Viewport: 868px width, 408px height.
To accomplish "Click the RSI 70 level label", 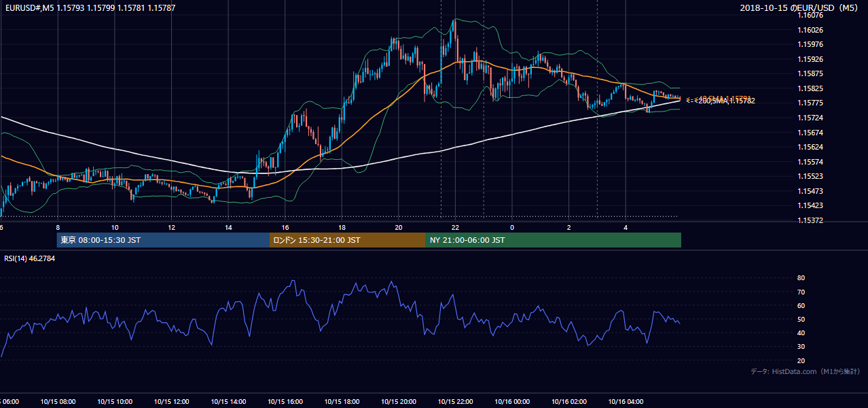I will [x=801, y=292].
